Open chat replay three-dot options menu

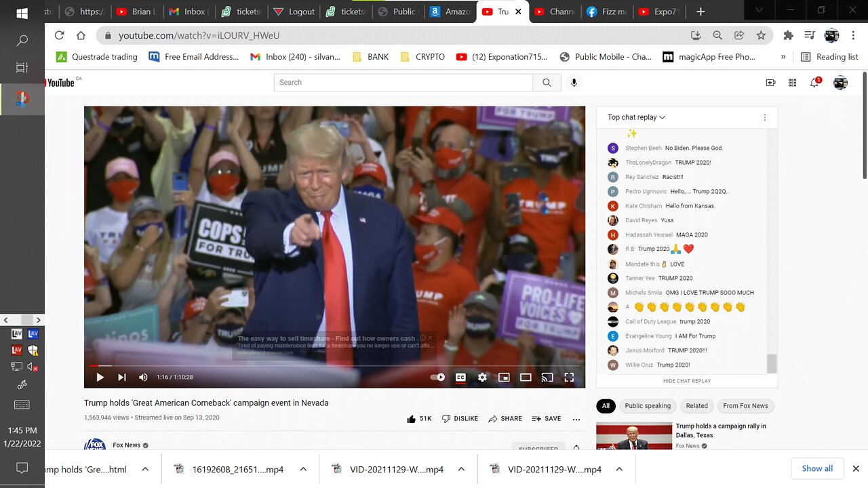coord(765,117)
